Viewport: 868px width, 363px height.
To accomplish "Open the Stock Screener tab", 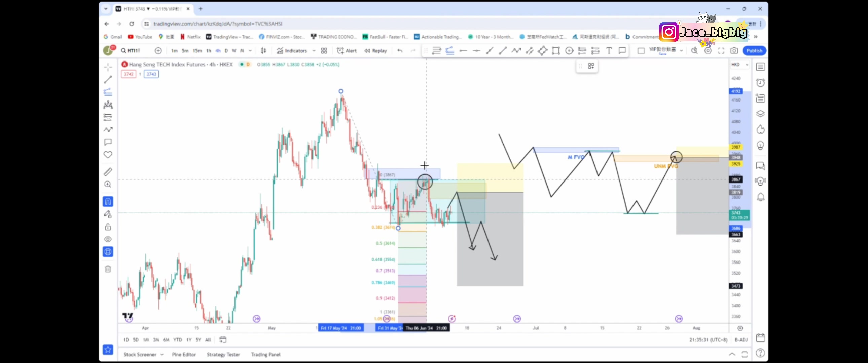I will tap(140, 354).
